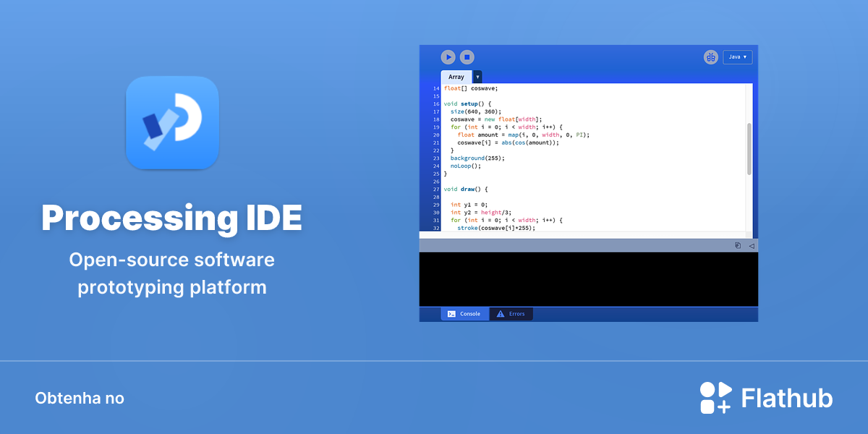Switch to the Console tab
The image size is (868, 434).
(x=464, y=314)
